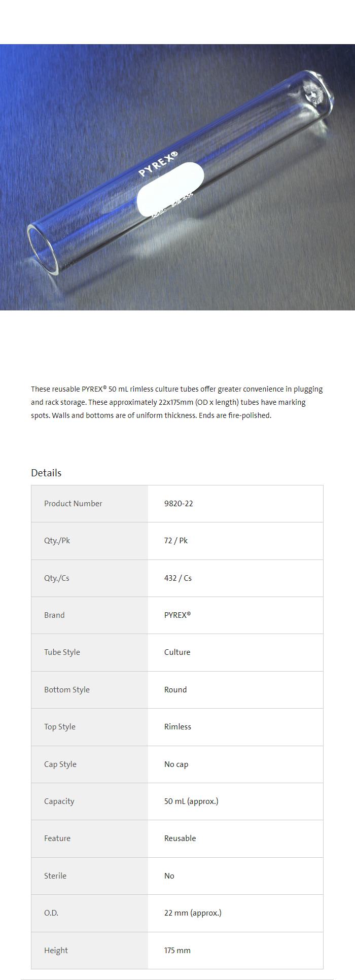The width and height of the screenshot is (355, 980).
Task: Click the 432 / Cs value
Action: click(x=178, y=578)
